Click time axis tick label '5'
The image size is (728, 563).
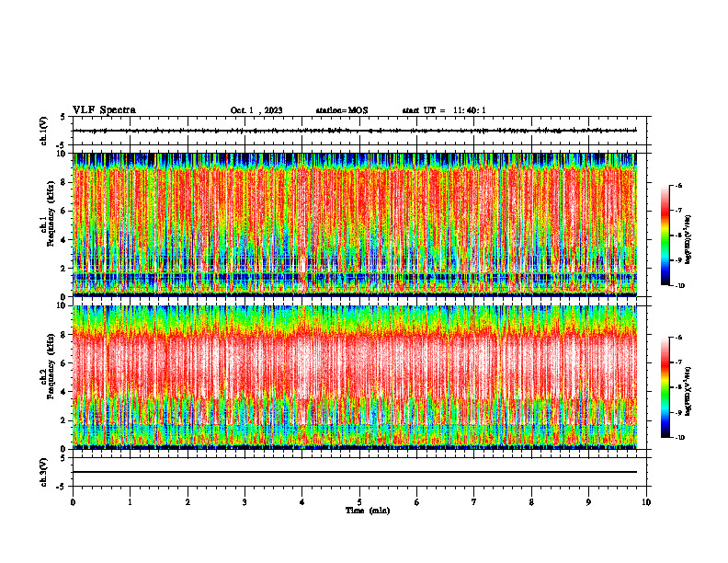point(359,502)
